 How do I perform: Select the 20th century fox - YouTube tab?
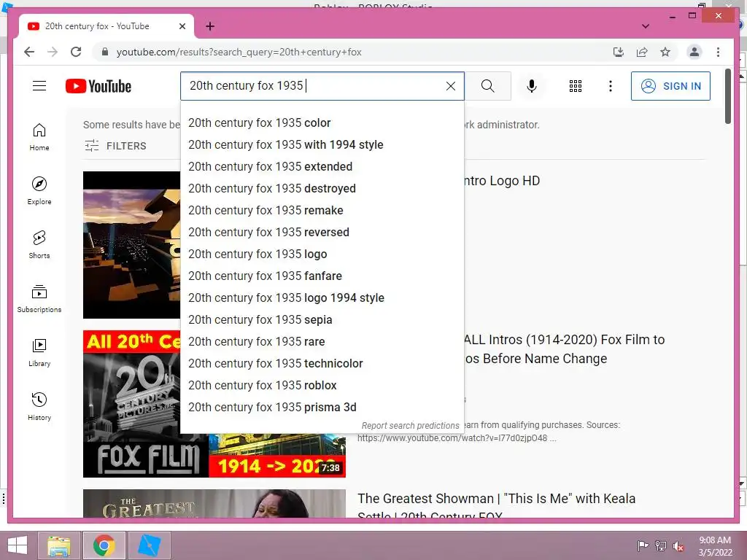pos(107,26)
